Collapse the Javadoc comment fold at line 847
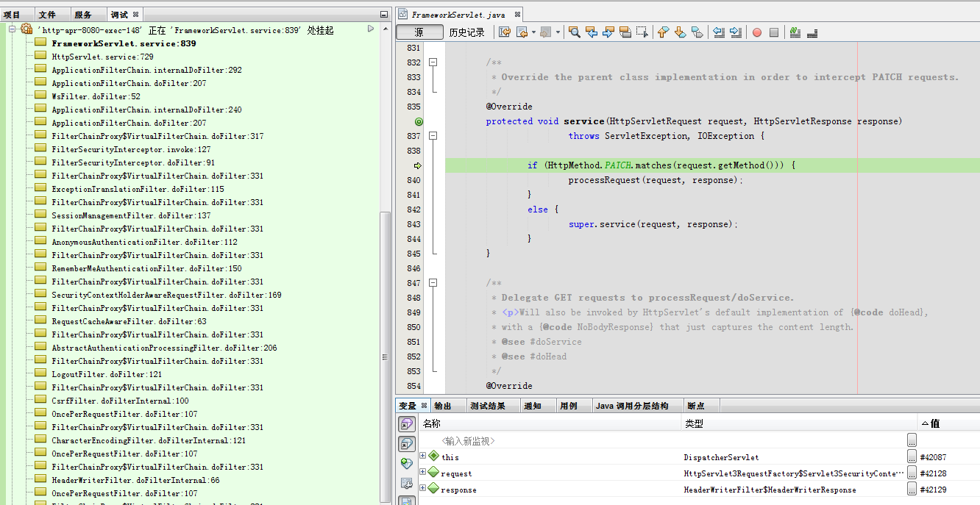980x505 pixels. (433, 283)
